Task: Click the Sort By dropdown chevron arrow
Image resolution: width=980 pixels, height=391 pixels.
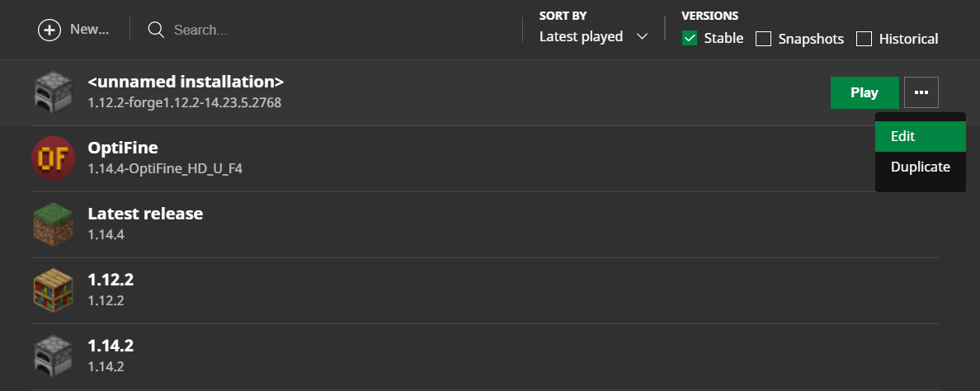Action: [x=642, y=37]
